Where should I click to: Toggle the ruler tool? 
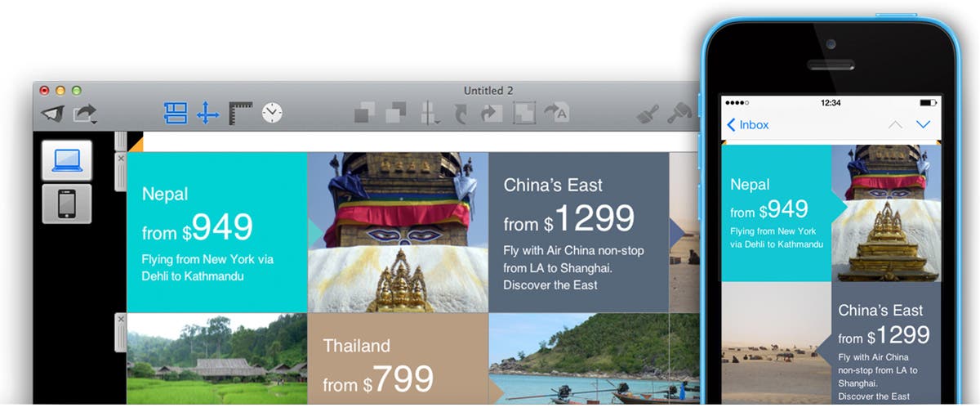240,113
